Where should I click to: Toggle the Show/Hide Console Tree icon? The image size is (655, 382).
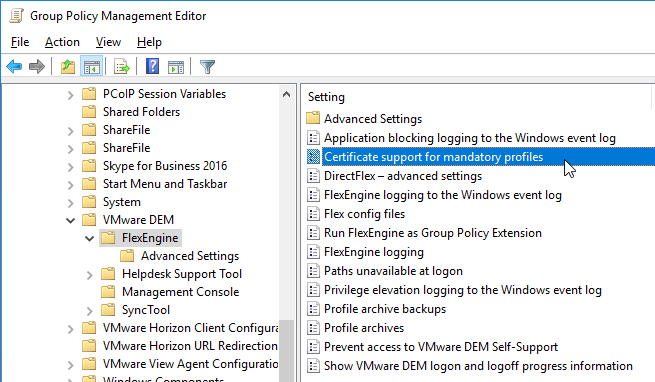click(x=91, y=66)
